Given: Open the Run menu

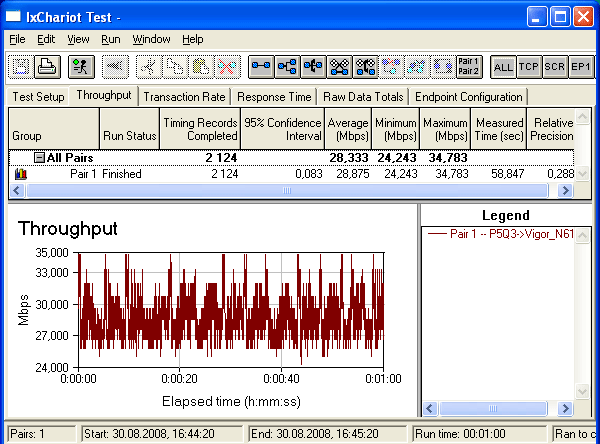Looking at the screenshot, I should 111,39.
